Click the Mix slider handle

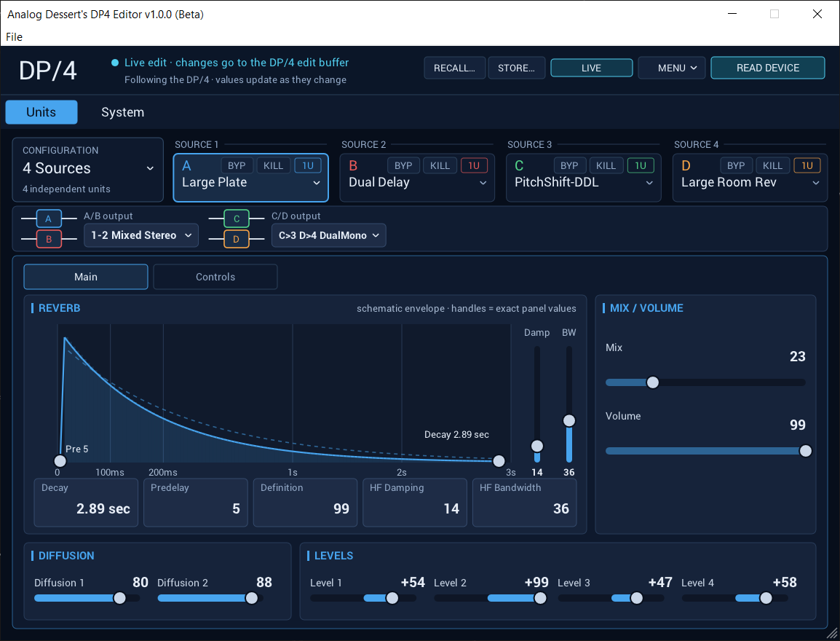coord(652,382)
